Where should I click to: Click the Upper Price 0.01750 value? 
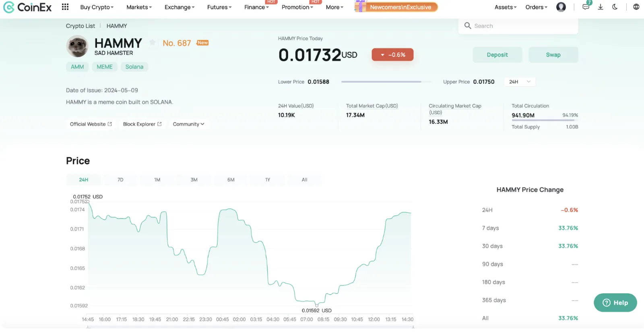pos(484,82)
